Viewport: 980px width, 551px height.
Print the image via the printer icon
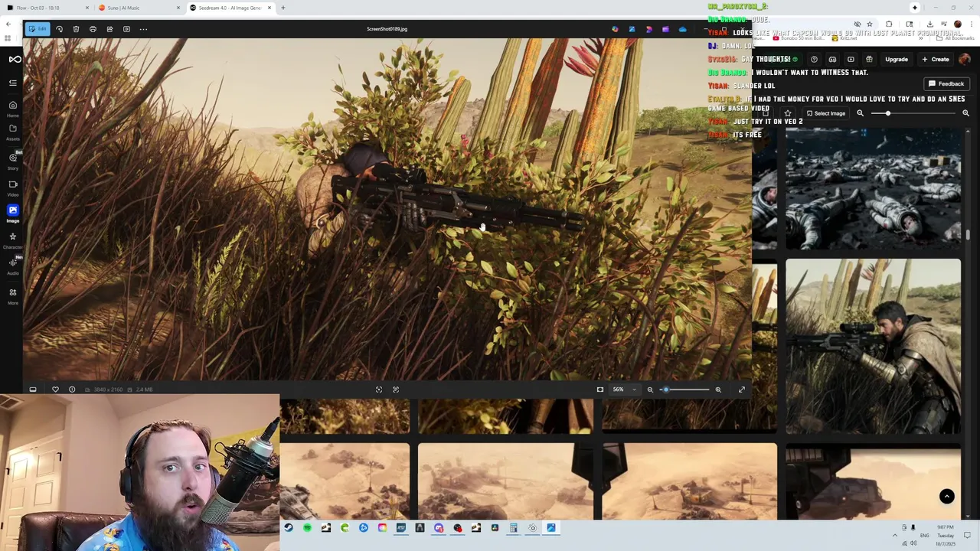pyautogui.click(x=93, y=29)
